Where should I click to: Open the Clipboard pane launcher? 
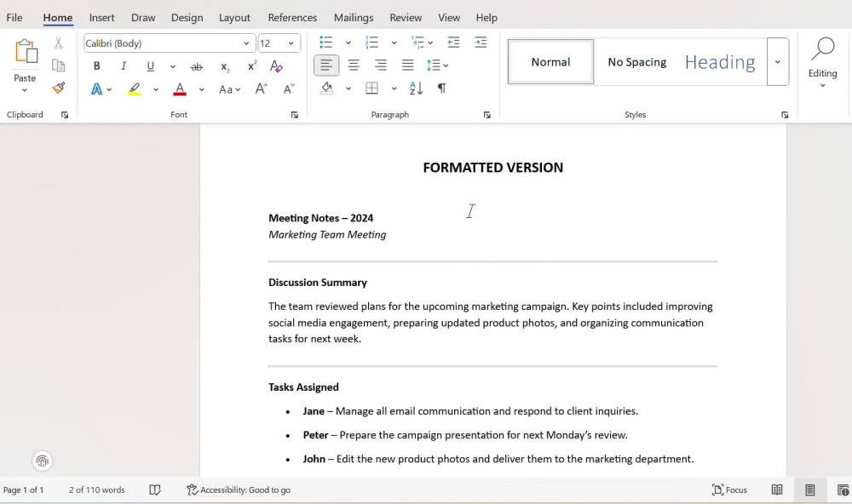(x=65, y=115)
